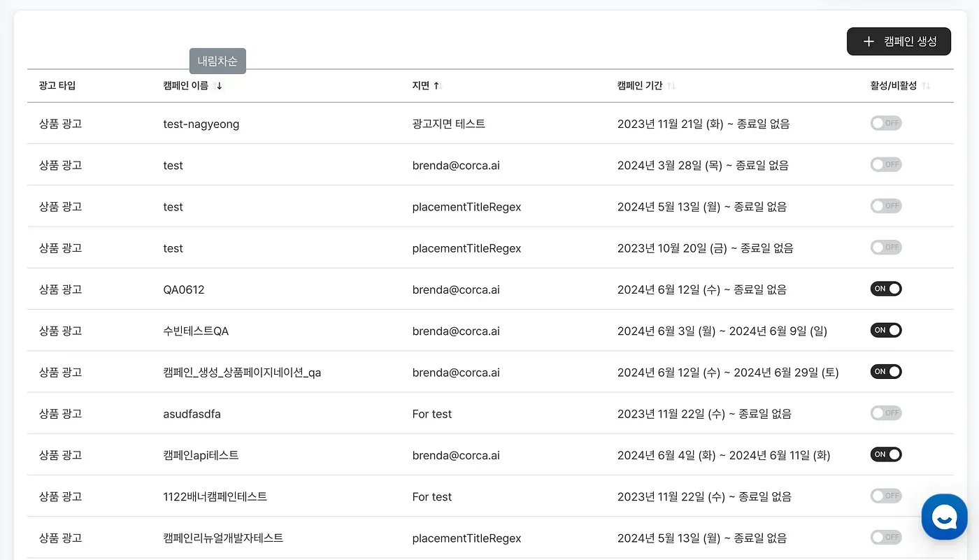The width and height of the screenshot is (979, 560).
Task: Switch off the QA0612 campaign
Action: [x=886, y=289]
